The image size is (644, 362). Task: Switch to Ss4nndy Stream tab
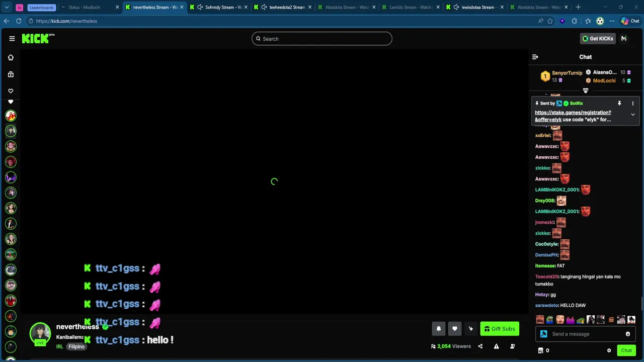219,7
